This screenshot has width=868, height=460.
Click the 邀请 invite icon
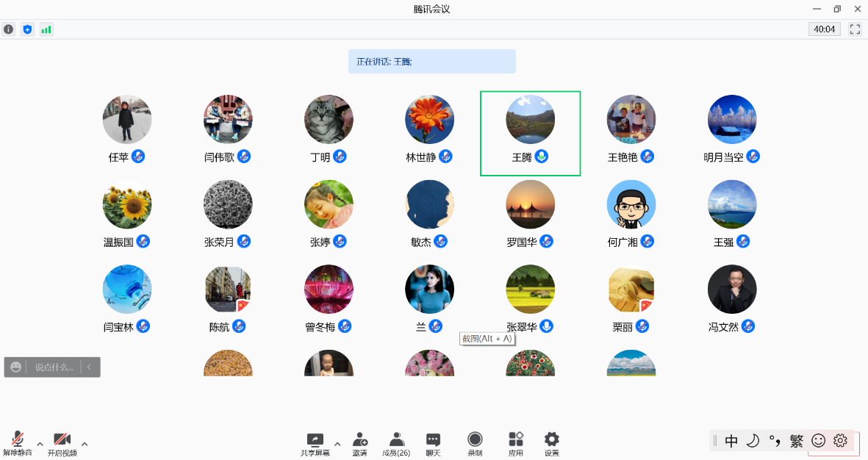[359, 443]
